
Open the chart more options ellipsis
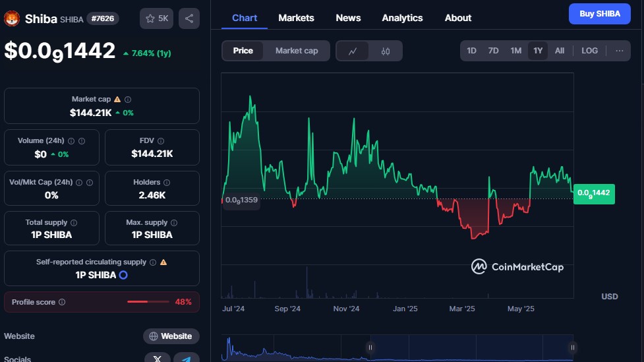pos(620,51)
